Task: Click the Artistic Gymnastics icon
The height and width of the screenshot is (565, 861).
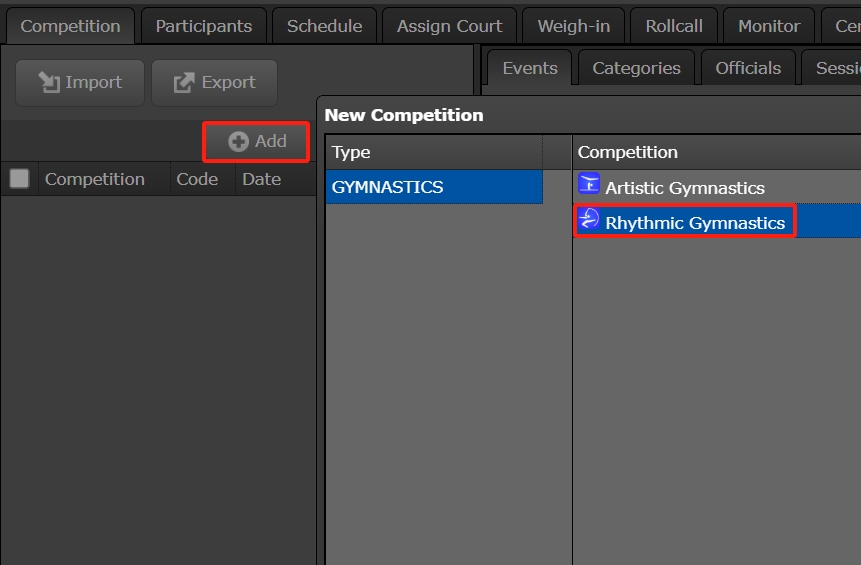Action: pos(589,185)
